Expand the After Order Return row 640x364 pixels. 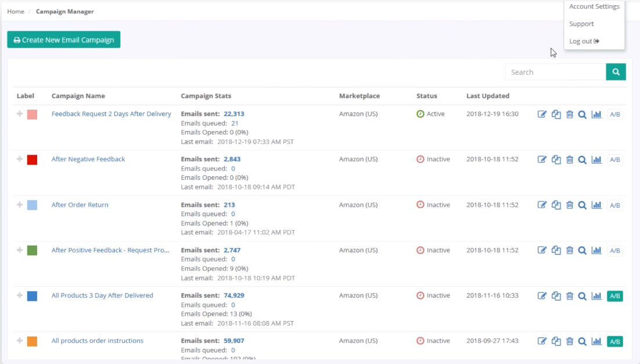pyautogui.click(x=20, y=205)
